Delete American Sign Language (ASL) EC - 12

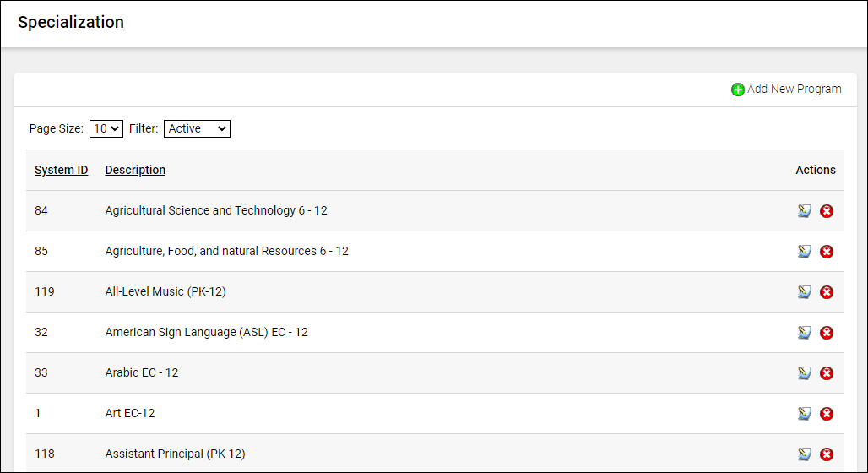[x=827, y=333]
